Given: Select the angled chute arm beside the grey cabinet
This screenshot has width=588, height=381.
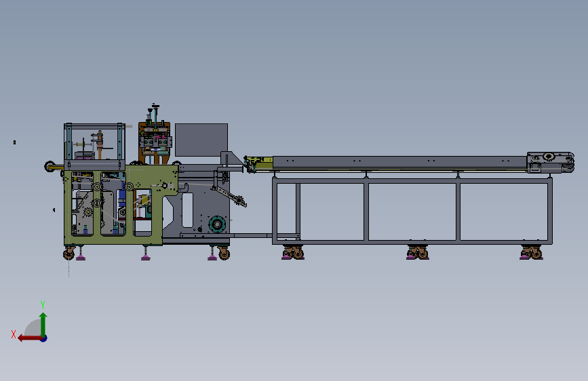Looking at the screenshot, I should (x=229, y=196).
